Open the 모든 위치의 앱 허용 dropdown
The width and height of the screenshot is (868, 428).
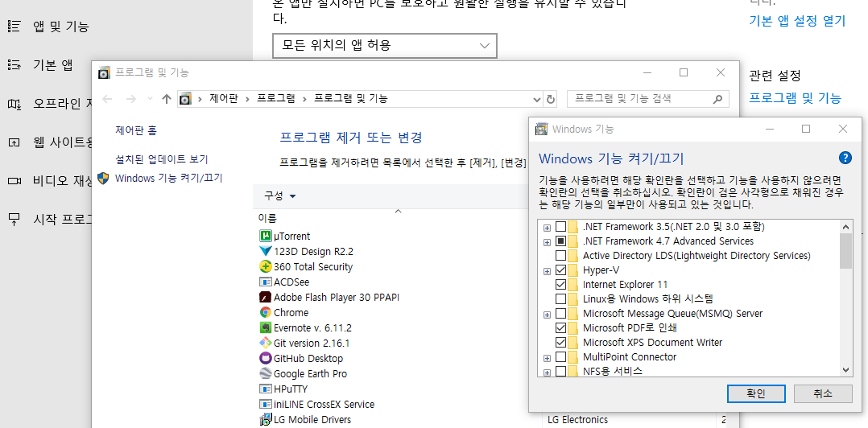(385, 45)
